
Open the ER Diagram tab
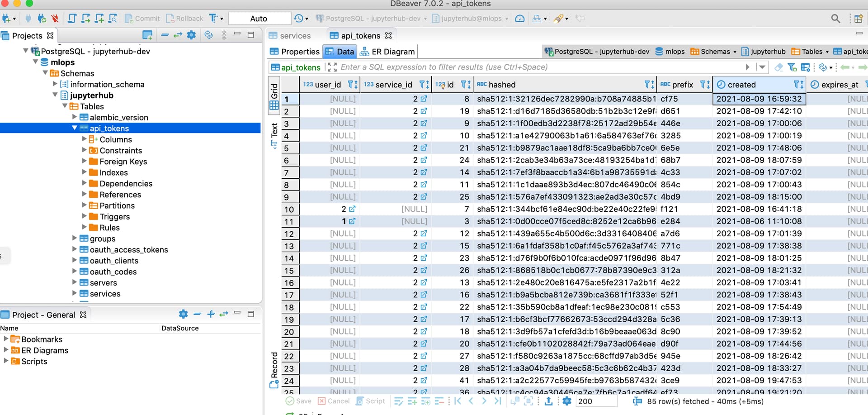tap(387, 52)
